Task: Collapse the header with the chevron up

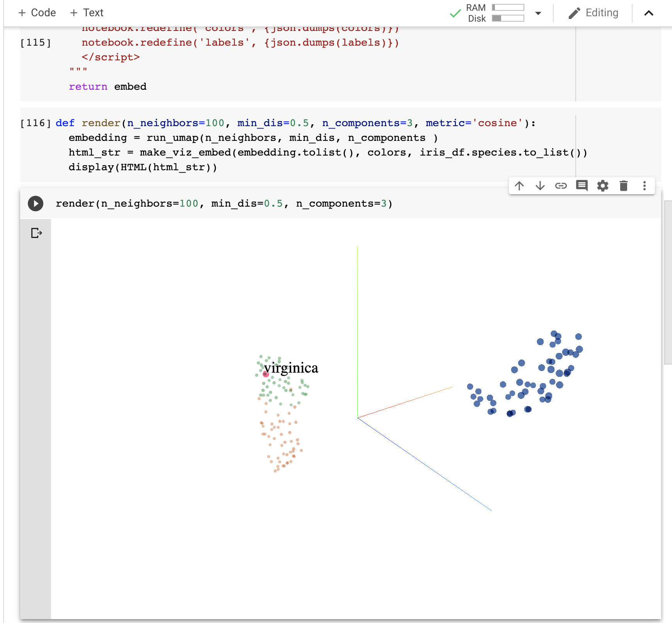Action: click(649, 13)
